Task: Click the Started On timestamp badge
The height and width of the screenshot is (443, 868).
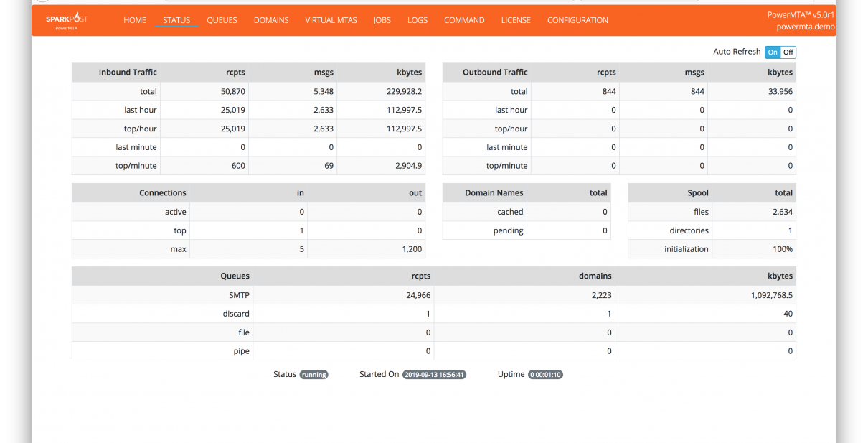Action: tap(434, 375)
